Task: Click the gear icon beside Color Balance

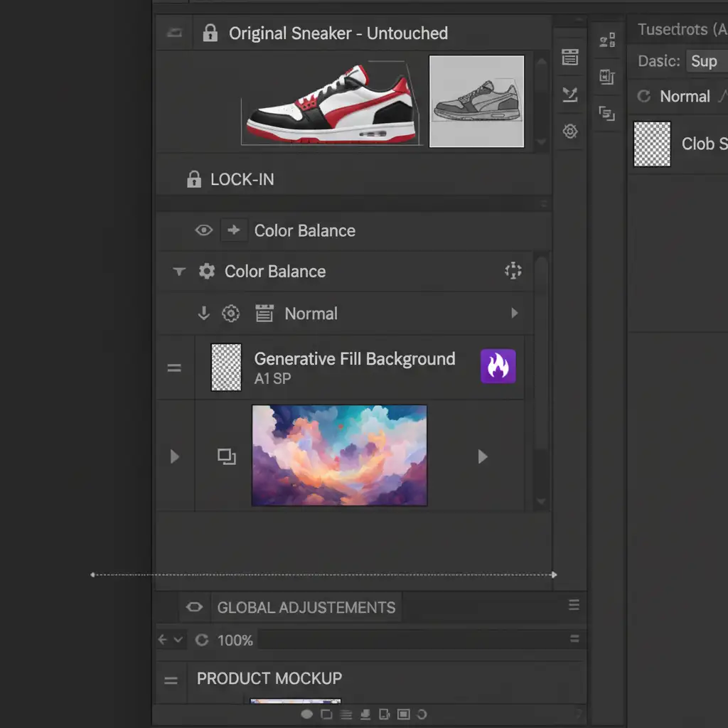Action: [x=207, y=272]
